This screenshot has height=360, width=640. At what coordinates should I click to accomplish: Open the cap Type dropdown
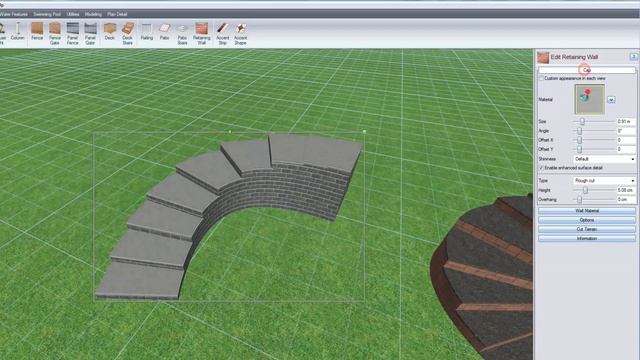click(x=604, y=180)
